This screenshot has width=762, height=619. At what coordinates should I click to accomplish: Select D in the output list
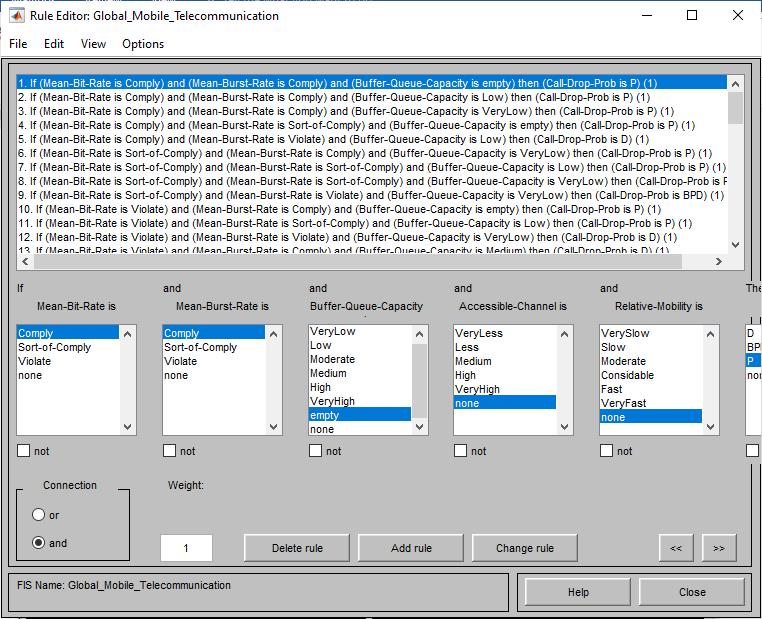[753, 333]
